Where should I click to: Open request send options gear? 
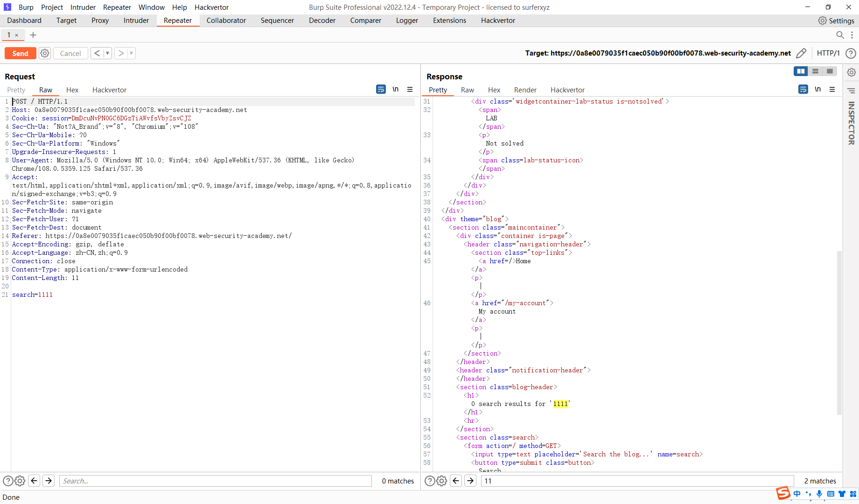(x=45, y=53)
